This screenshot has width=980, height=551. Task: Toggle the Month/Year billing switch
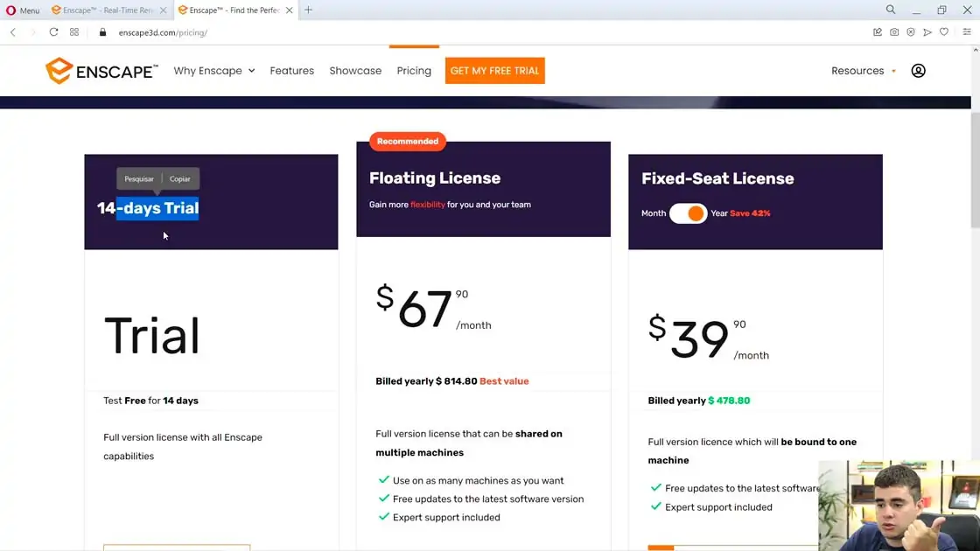point(688,213)
